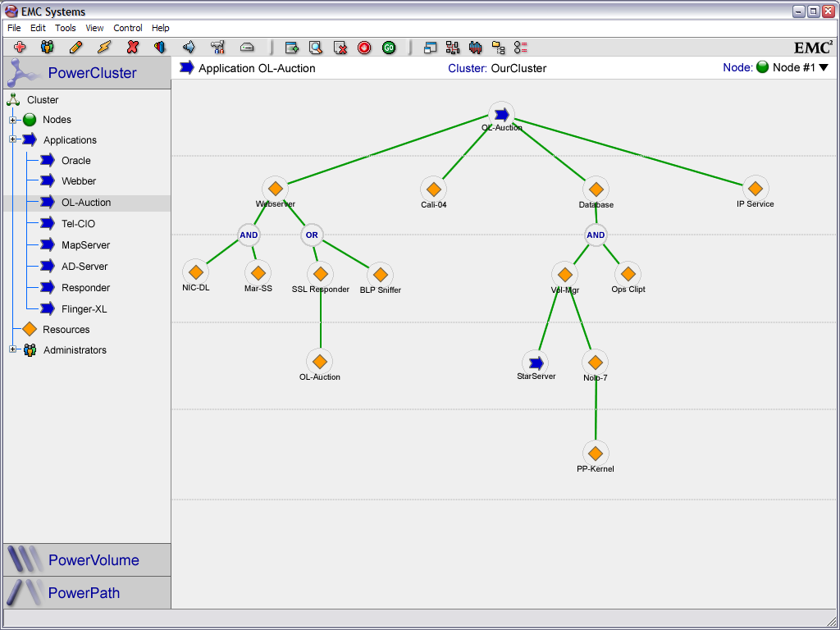
Task: Click the AND gate under Database
Action: tap(596, 235)
